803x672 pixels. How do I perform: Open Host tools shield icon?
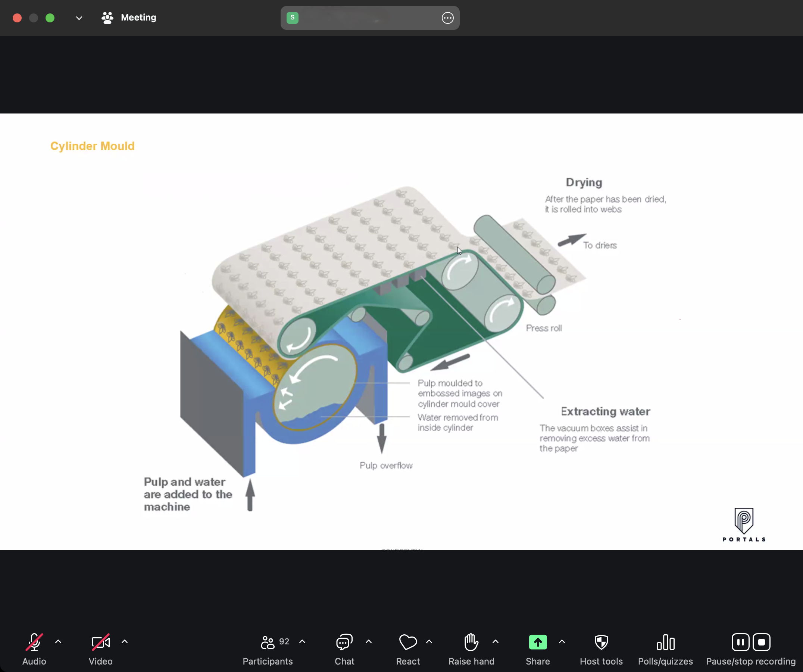(x=601, y=643)
